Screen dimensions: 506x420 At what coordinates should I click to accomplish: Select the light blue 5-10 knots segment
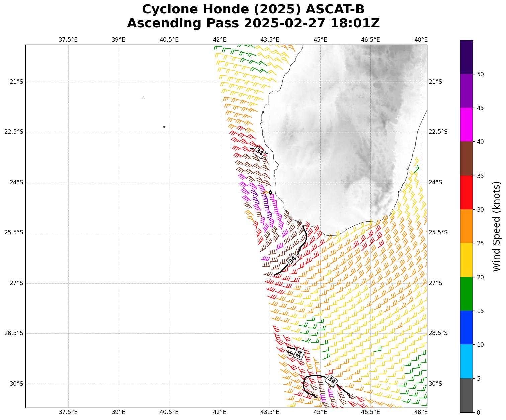pyautogui.click(x=466, y=361)
